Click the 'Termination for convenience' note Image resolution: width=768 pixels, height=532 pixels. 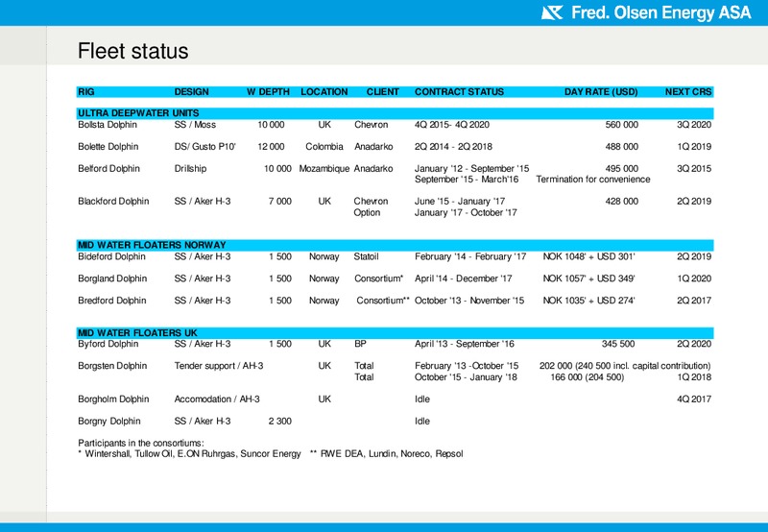593,180
